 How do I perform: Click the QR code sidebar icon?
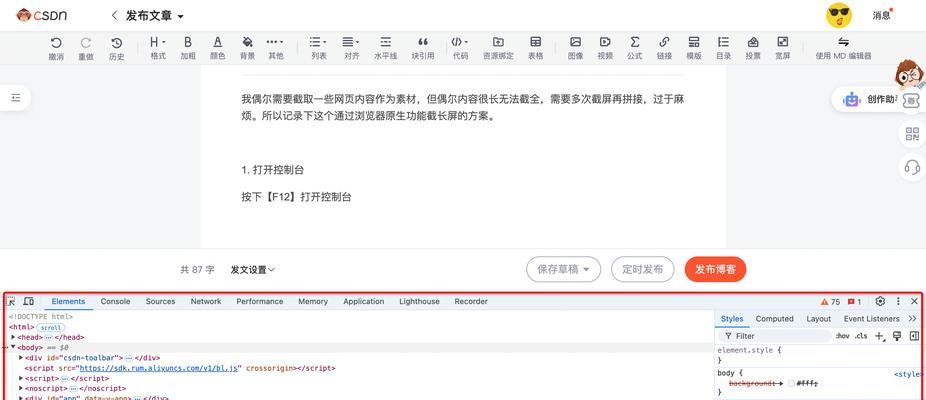point(912,134)
